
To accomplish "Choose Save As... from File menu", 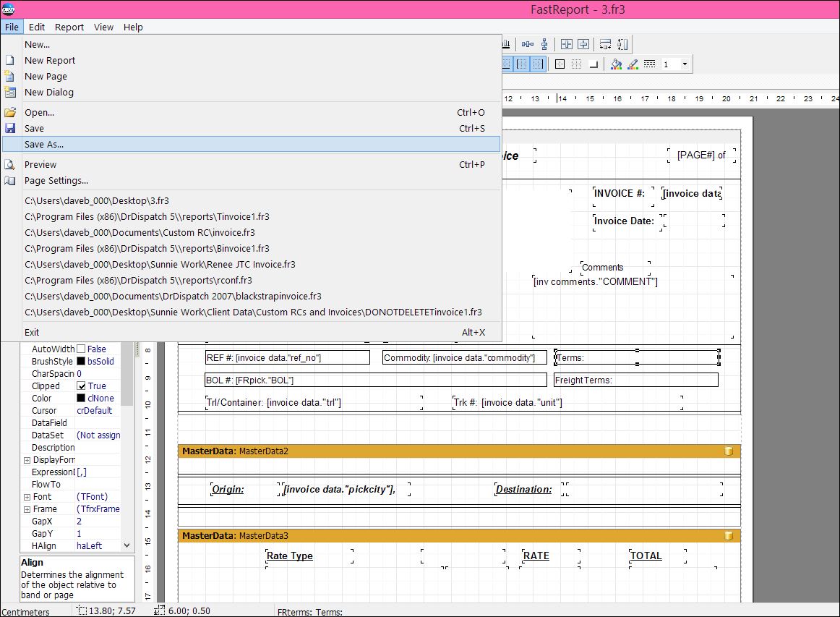I will pyautogui.click(x=251, y=144).
